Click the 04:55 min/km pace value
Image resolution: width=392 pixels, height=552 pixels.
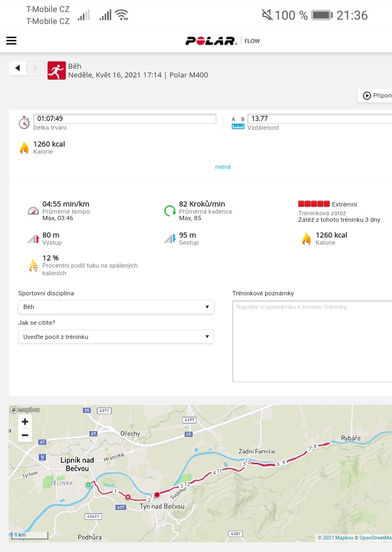pos(66,204)
